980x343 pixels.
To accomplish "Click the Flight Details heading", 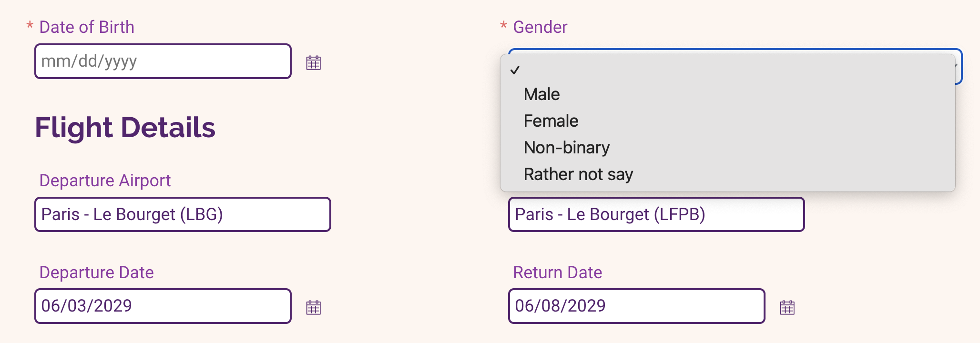I will (125, 128).
